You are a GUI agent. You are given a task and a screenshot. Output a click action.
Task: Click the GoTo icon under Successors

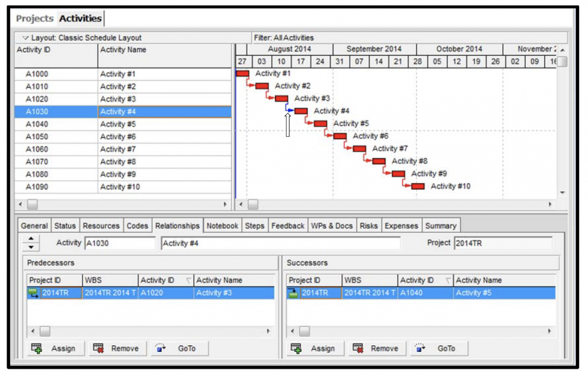click(x=419, y=348)
